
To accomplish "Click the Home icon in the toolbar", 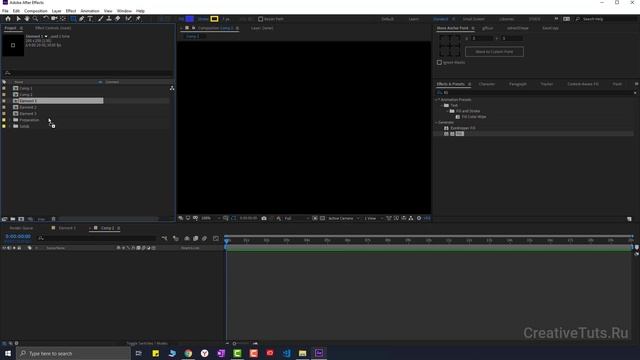I will (x=8, y=19).
